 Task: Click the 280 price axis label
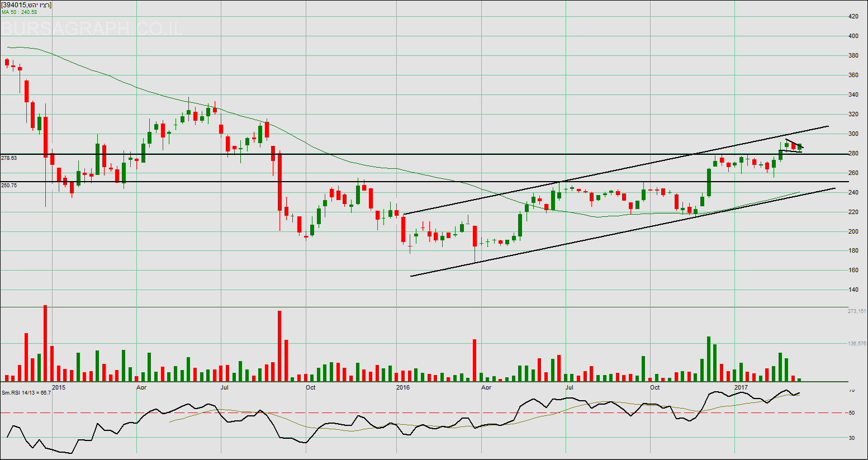(853, 154)
